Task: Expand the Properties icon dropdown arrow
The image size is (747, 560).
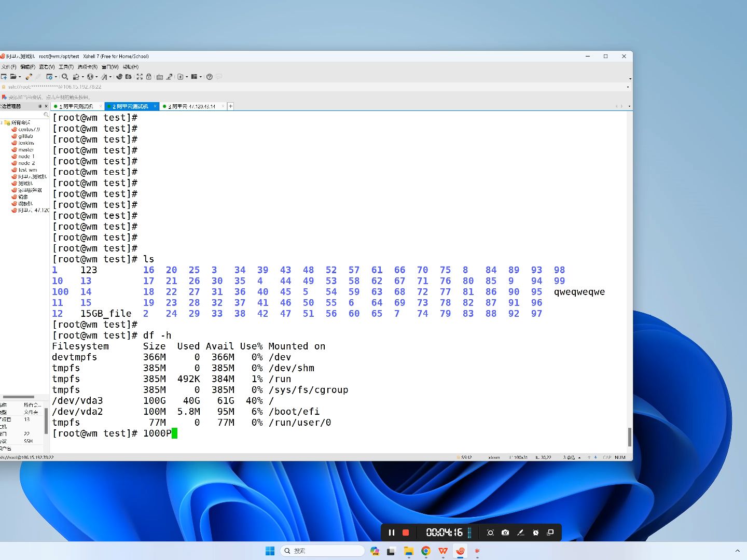Action: (x=56, y=77)
